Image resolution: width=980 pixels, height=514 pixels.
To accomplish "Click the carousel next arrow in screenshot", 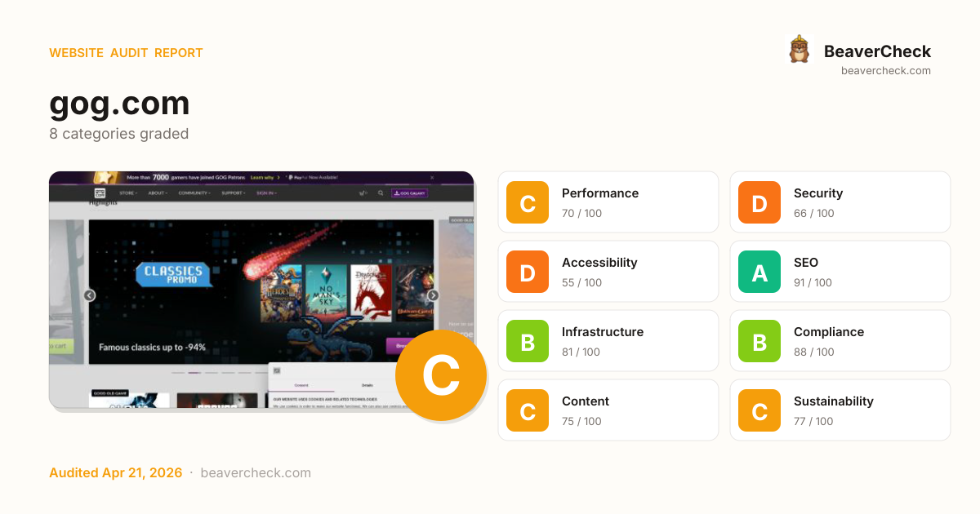I will coord(433,295).
